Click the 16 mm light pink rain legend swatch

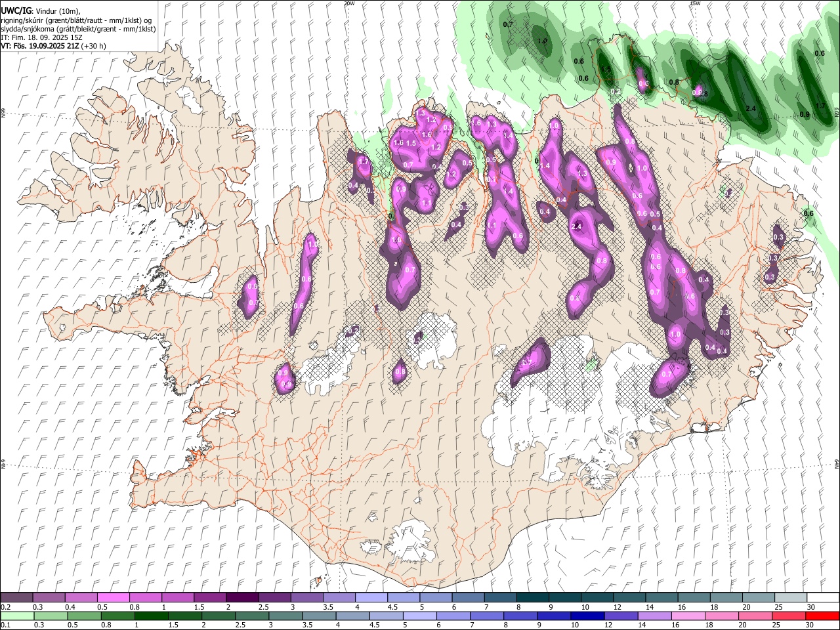point(688,616)
